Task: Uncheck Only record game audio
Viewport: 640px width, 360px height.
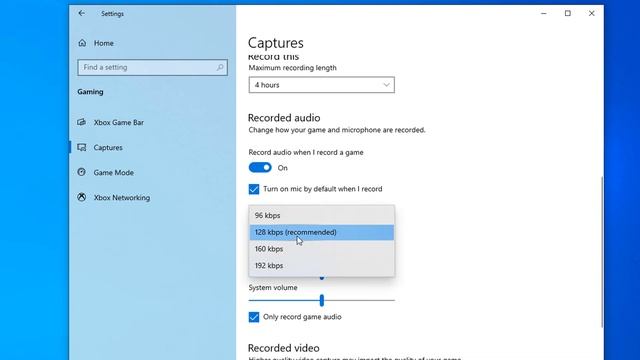Action: [254, 317]
